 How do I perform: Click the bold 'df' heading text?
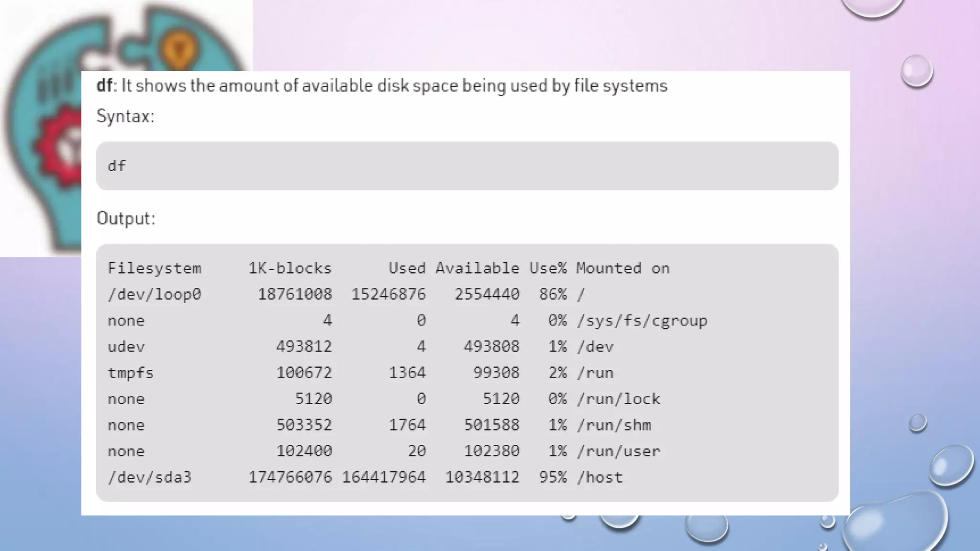pyautogui.click(x=104, y=86)
